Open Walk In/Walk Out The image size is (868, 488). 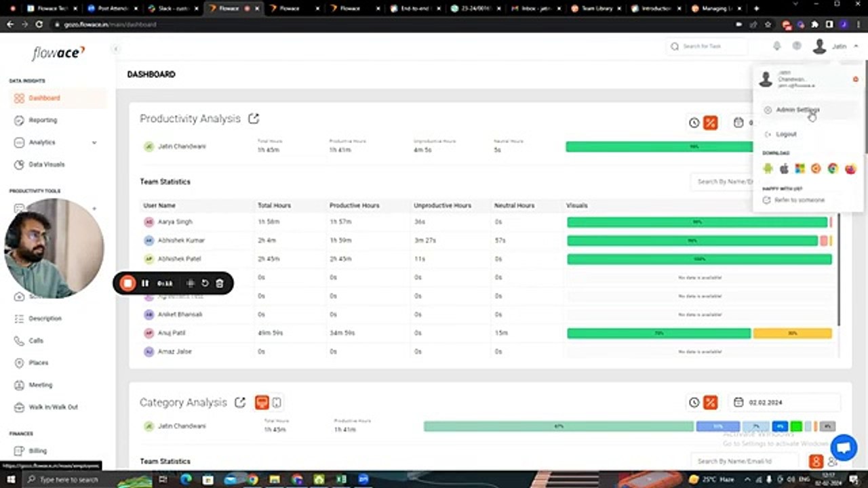[53, 407]
